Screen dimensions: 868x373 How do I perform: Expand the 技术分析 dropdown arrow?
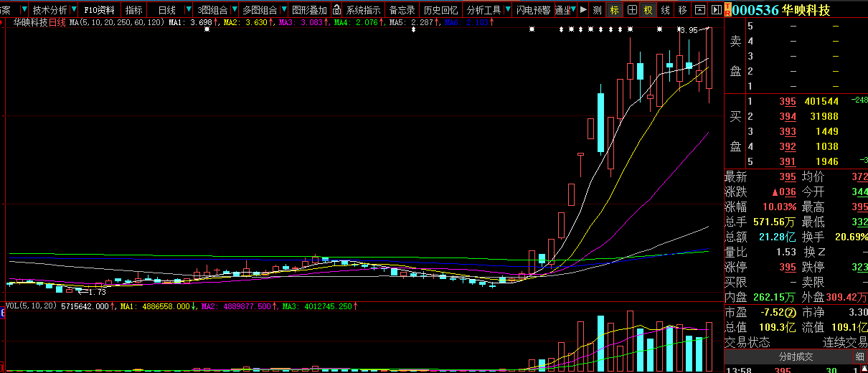click(73, 10)
